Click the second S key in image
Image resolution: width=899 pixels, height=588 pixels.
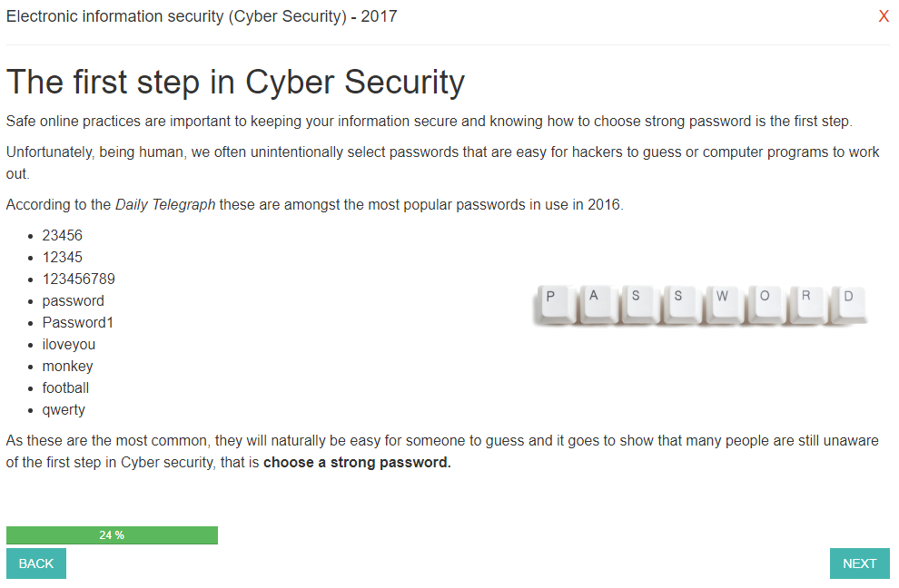[682, 304]
